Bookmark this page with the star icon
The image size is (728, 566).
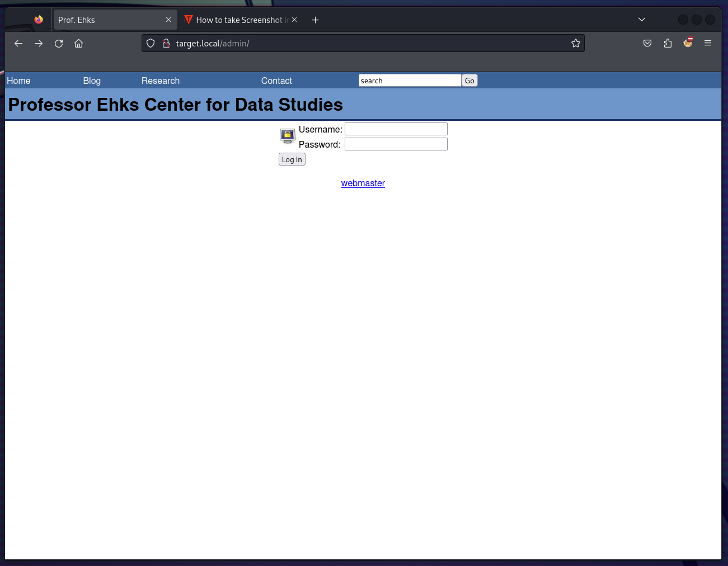click(576, 43)
